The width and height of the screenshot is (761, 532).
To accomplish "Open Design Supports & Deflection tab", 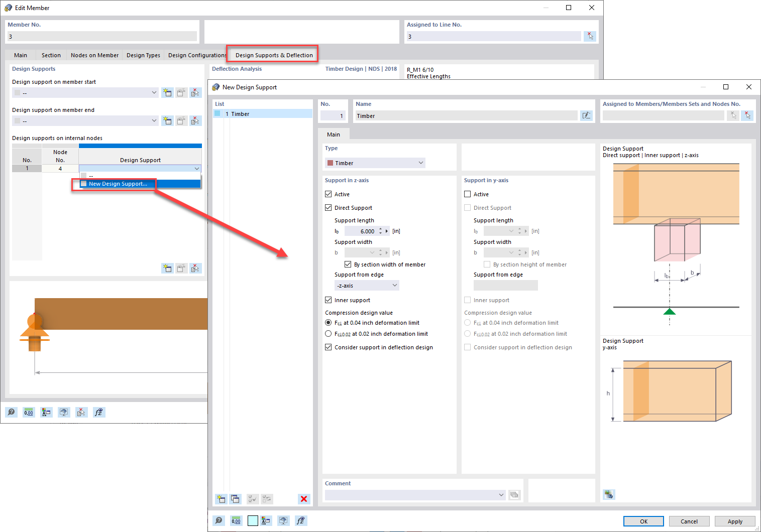I will (274, 55).
